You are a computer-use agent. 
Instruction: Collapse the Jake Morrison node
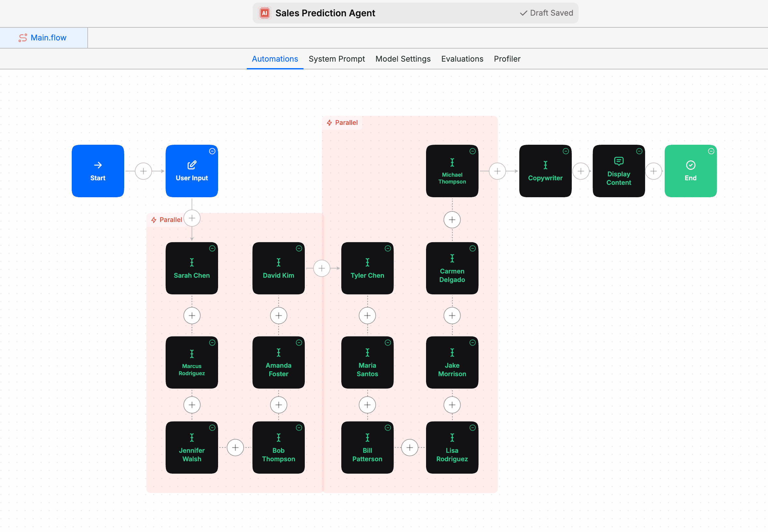click(x=473, y=343)
